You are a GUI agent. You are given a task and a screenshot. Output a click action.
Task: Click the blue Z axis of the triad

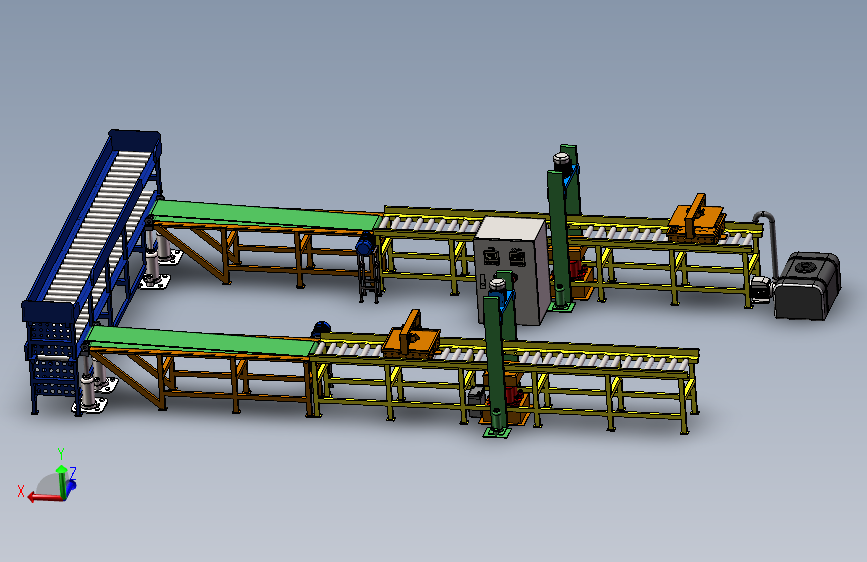pos(71,485)
